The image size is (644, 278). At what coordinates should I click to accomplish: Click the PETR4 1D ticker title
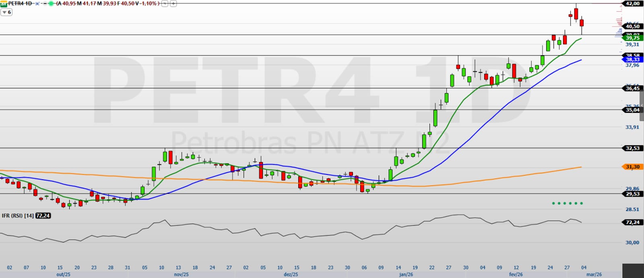20,4
